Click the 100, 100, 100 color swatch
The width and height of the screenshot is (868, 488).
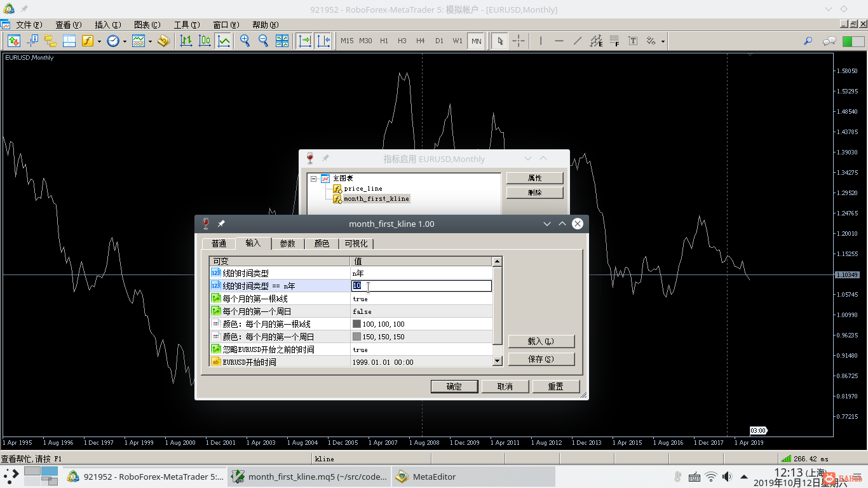coord(356,324)
